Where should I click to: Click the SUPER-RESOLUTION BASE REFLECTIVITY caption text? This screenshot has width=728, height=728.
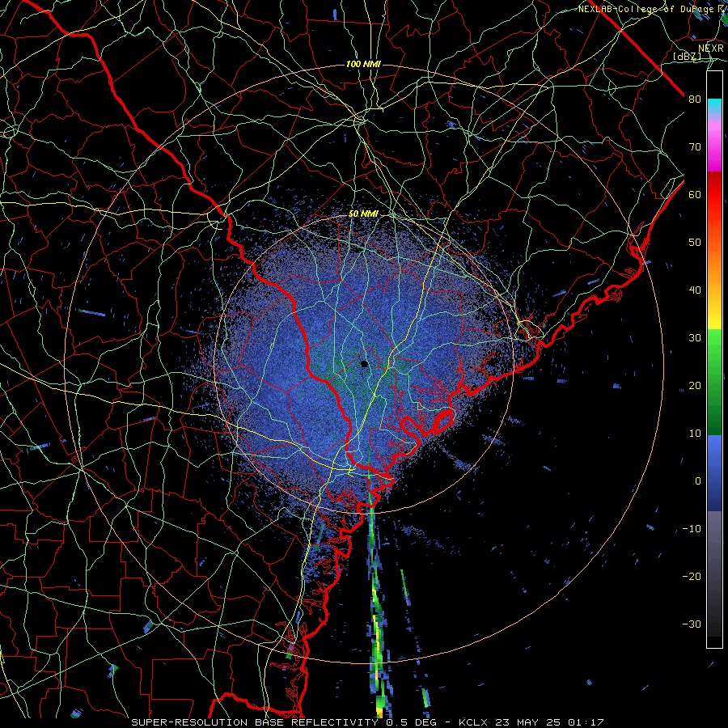pyautogui.click(x=254, y=722)
